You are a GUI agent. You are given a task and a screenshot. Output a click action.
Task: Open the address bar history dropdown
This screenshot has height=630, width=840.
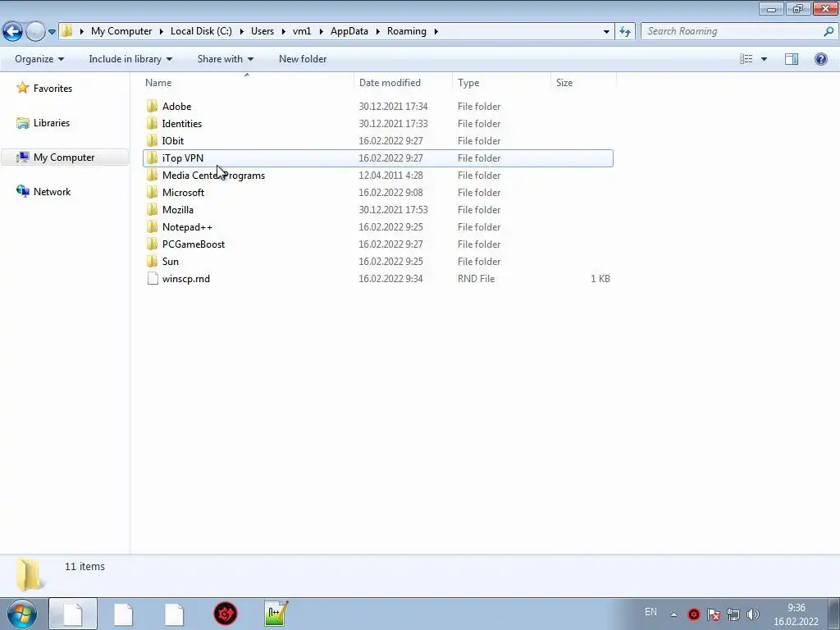606,32
